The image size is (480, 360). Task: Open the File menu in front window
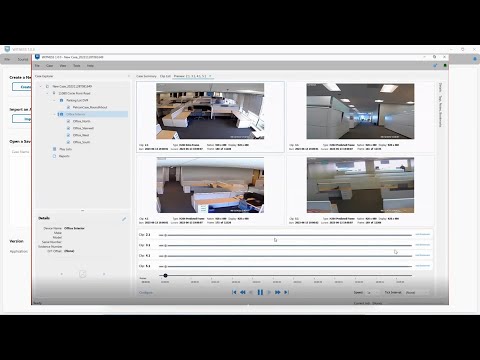click(37, 66)
